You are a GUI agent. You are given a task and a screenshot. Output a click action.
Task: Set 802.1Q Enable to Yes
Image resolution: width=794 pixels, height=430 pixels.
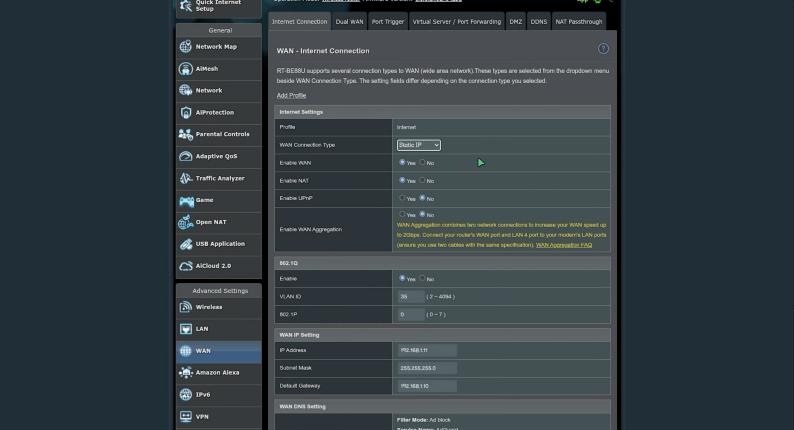[x=402, y=278]
